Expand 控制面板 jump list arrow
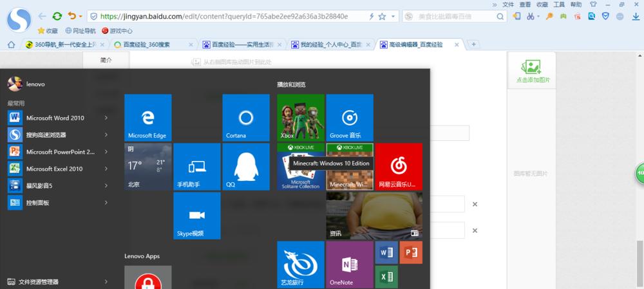 tap(106, 202)
